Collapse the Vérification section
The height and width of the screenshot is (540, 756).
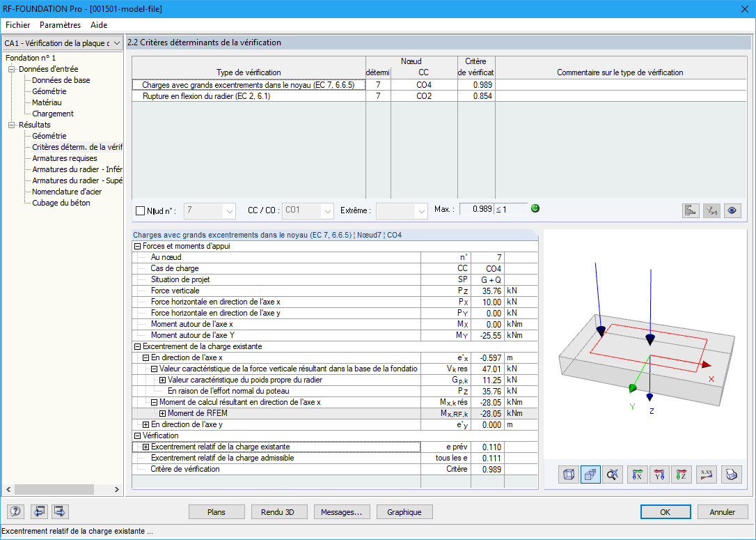[137, 435]
